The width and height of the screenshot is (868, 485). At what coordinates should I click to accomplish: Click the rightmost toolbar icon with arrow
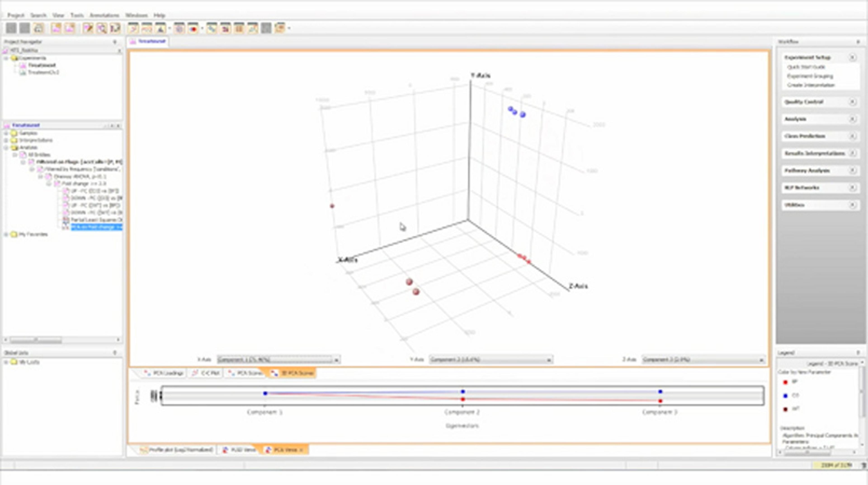(280, 28)
